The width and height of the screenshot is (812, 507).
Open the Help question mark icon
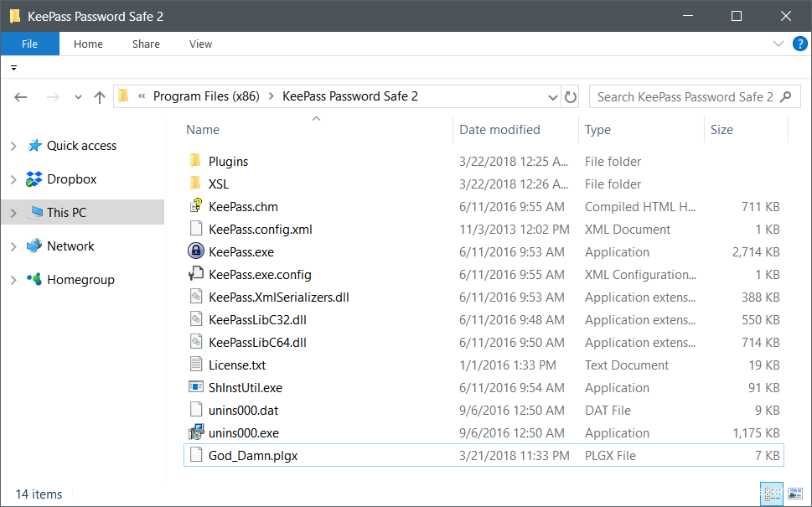click(799, 44)
